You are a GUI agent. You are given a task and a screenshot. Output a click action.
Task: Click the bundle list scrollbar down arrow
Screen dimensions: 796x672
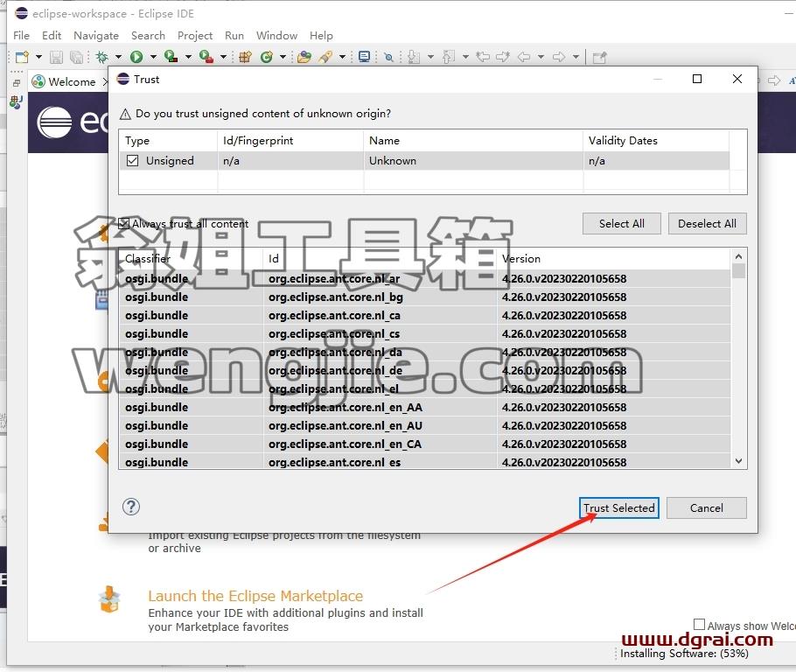(x=738, y=461)
